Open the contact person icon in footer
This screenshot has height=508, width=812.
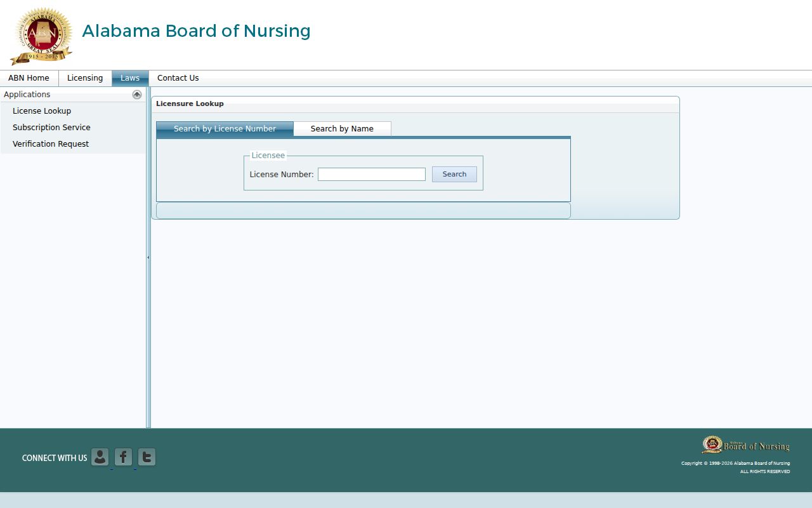click(x=100, y=457)
